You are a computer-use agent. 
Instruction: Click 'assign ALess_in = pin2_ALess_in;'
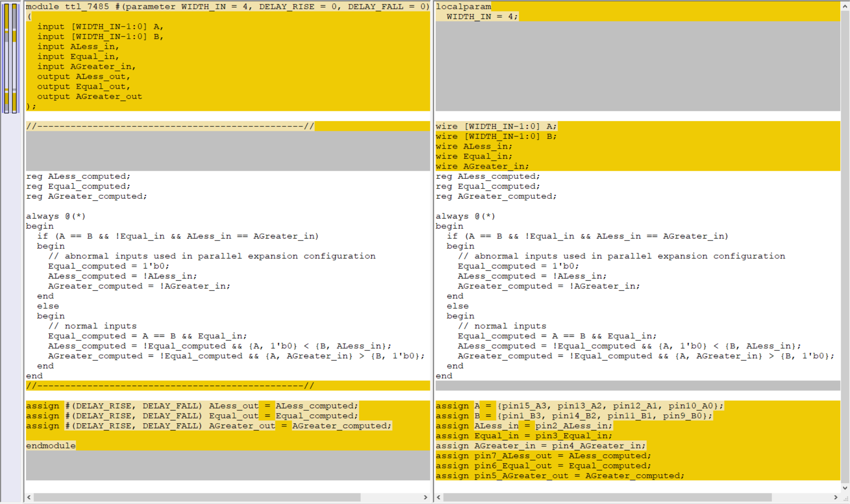[524, 426]
